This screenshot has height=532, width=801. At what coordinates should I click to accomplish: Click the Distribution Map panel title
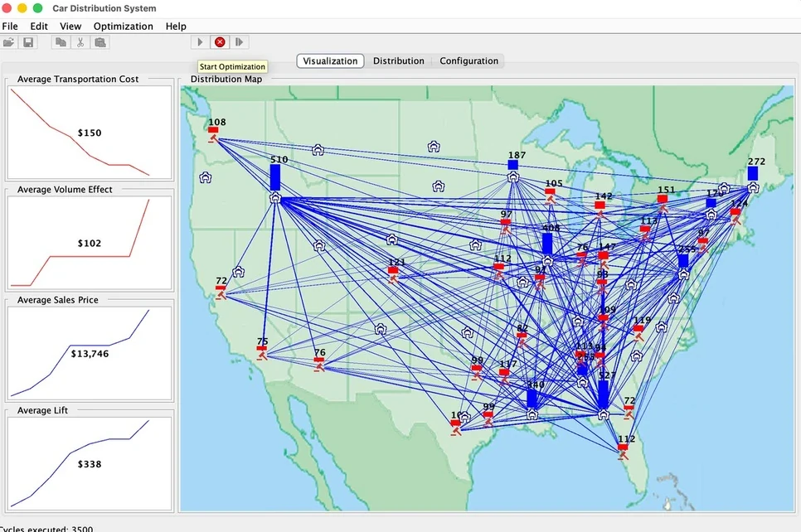pos(226,79)
